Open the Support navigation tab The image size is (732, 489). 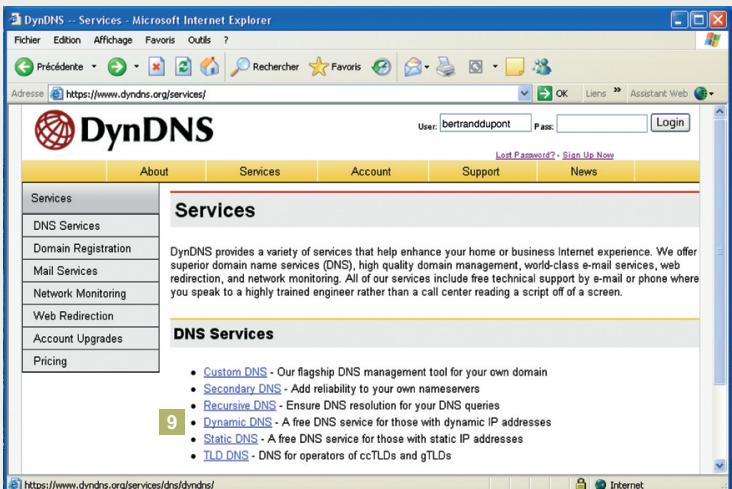481,171
